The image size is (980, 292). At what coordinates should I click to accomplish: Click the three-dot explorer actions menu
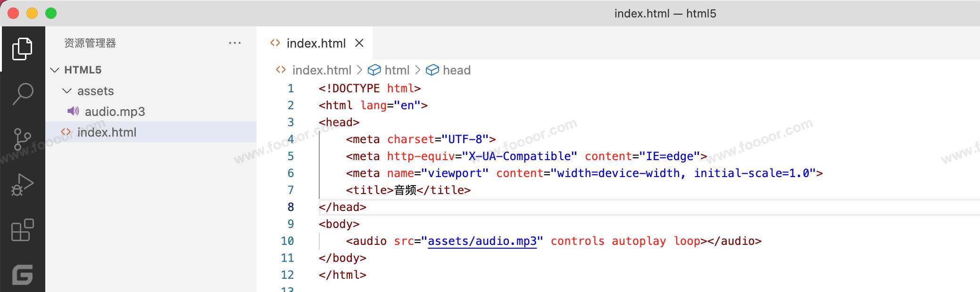click(234, 43)
